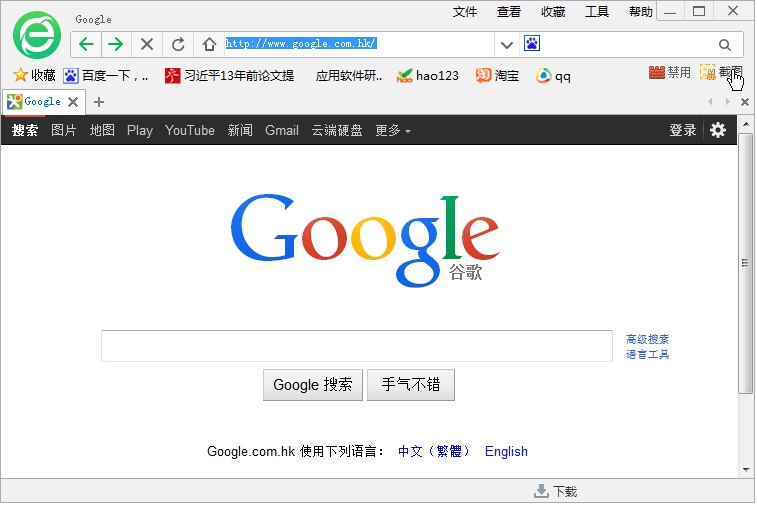The width and height of the screenshot is (757, 505).
Task: Go to 图片 in Google bar
Action: coord(64,130)
